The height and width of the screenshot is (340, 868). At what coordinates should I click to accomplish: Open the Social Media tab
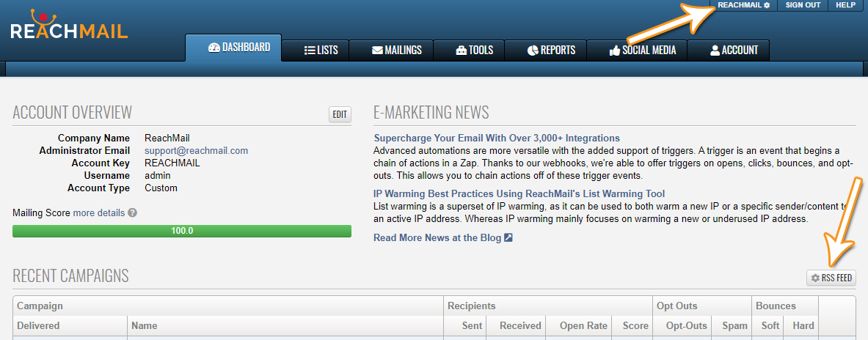tap(643, 51)
